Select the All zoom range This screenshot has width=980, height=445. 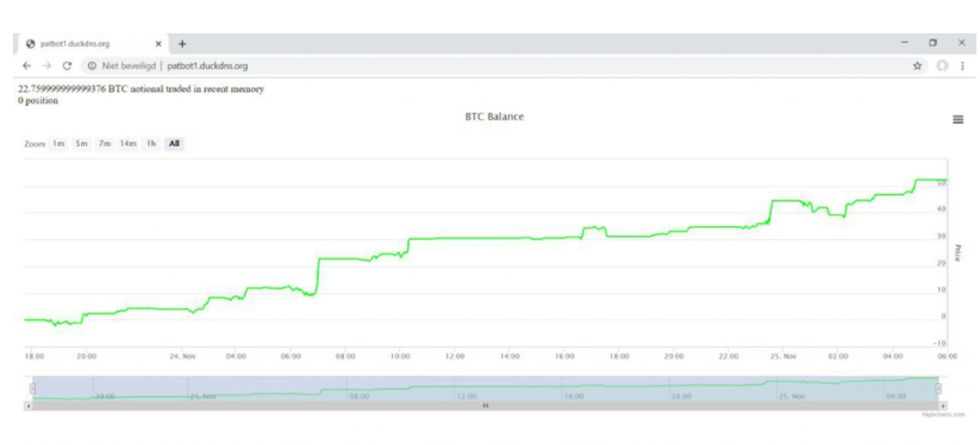coord(174,144)
